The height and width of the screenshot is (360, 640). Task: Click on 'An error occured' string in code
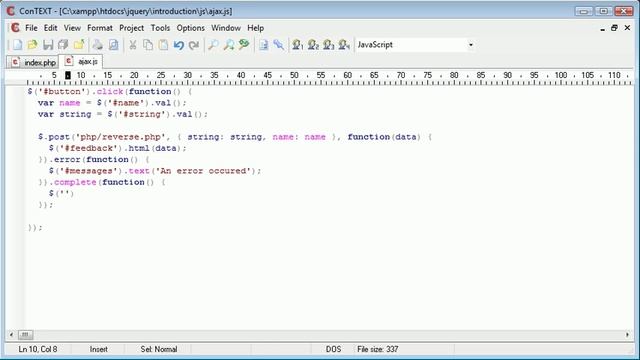coord(203,171)
